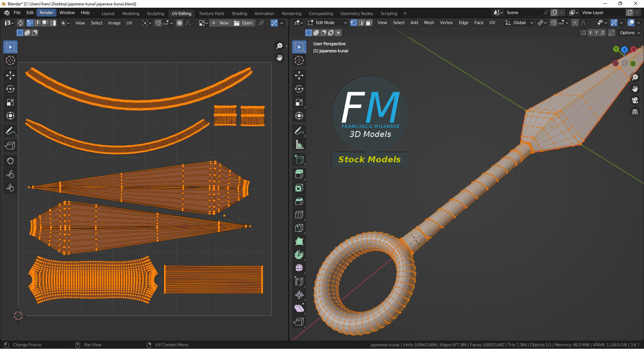
Task: Enable face select mode in 3D viewport
Action: click(369, 23)
